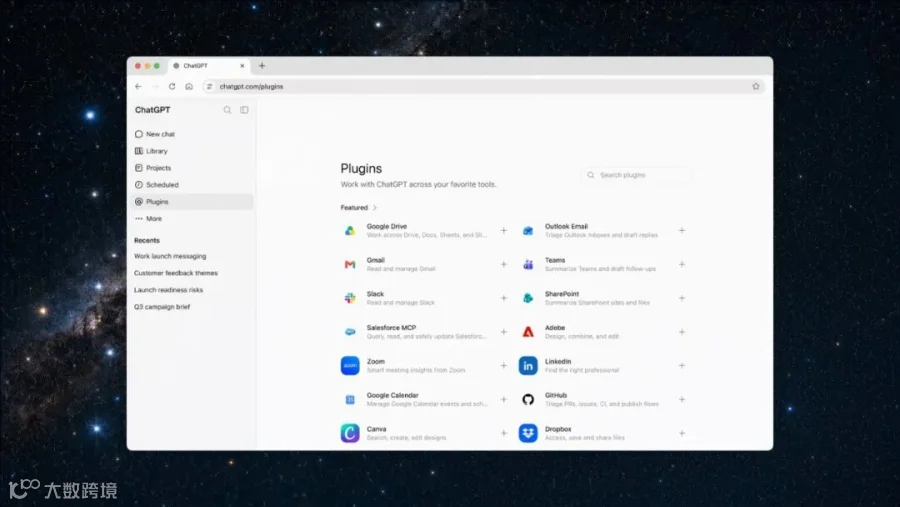Open the Slack plugin icon
The height and width of the screenshot is (507, 900).
[x=350, y=298]
